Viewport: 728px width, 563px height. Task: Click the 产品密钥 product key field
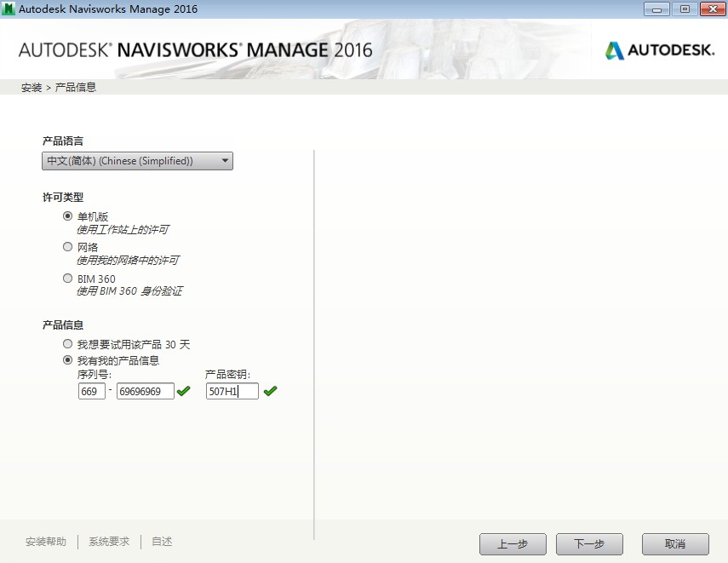pos(232,391)
